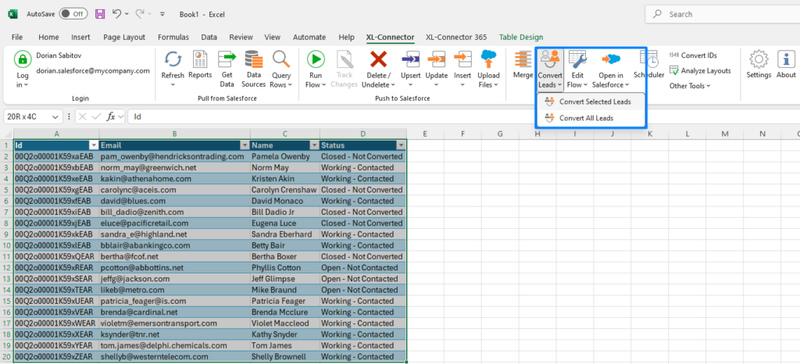Click cell pam_owenby@hendricksontrading.com
Screen dimensions: 800x364
point(174,157)
